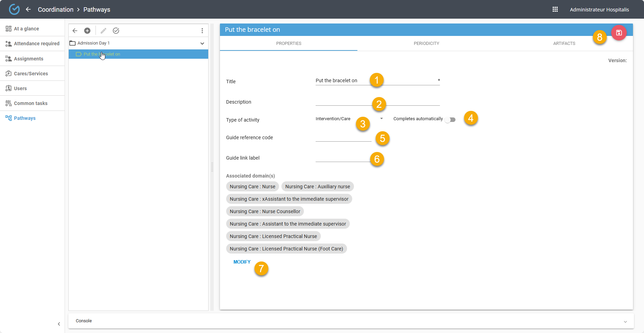The image size is (644, 333).
Task: Switch to the Artifacts tab
Action: (x=564, y=44)
